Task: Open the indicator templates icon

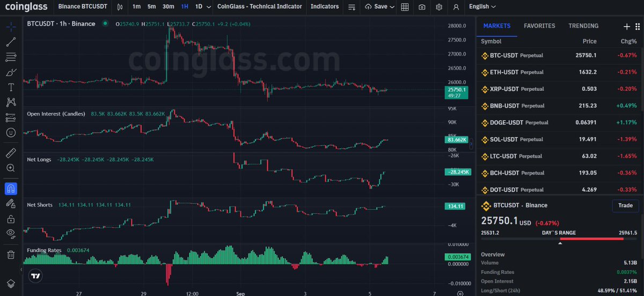Action: (352, 7)
